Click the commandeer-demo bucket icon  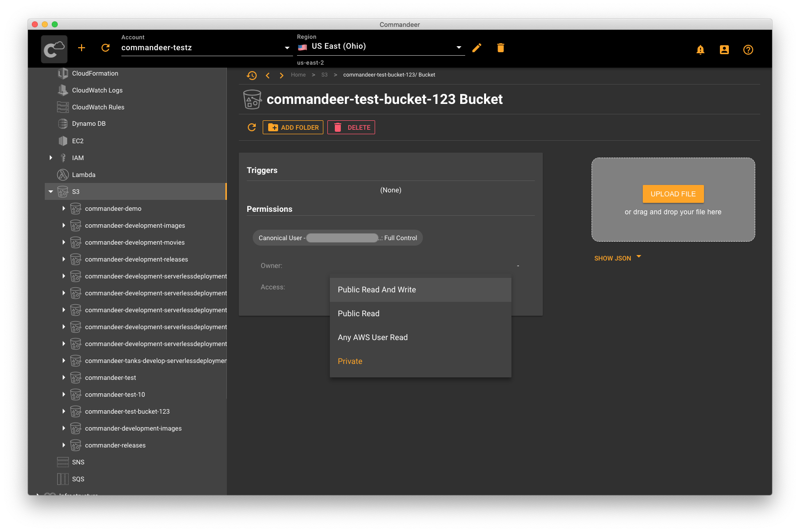76,208
